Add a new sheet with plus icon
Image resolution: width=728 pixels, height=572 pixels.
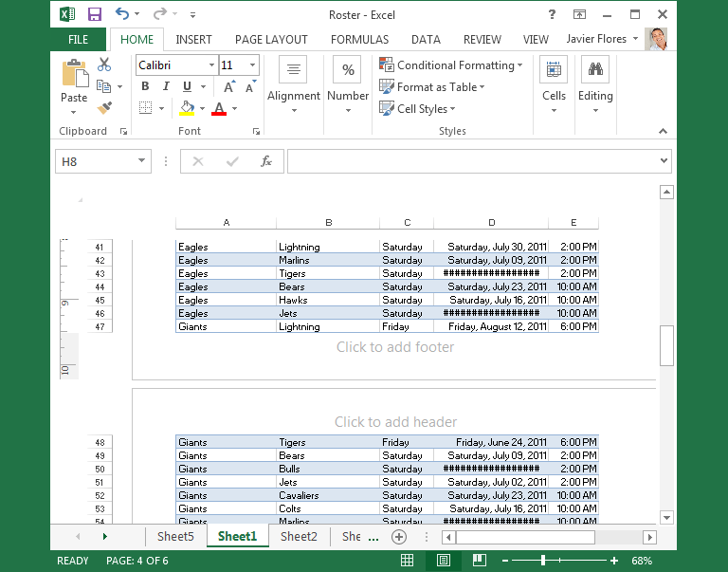[x=399, y=537]
